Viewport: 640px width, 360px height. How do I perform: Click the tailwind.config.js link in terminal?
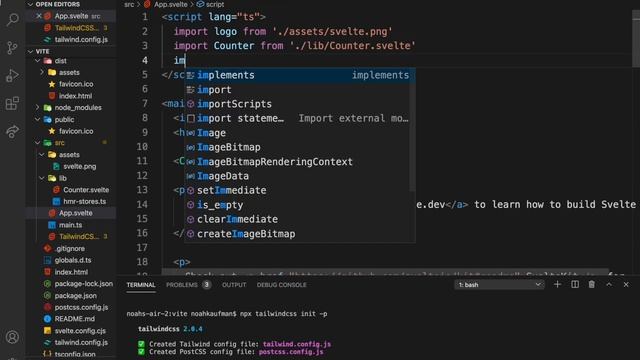[x=297, y=344]
